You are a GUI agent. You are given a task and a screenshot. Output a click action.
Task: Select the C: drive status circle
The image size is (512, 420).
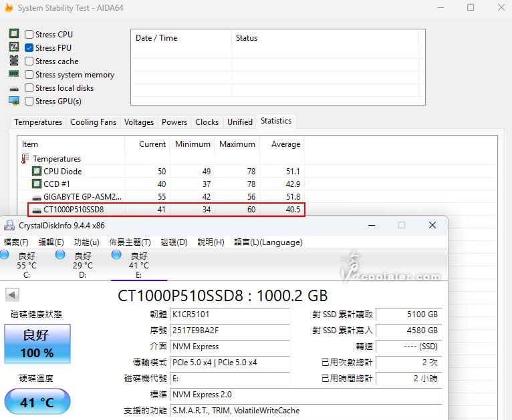5,254
